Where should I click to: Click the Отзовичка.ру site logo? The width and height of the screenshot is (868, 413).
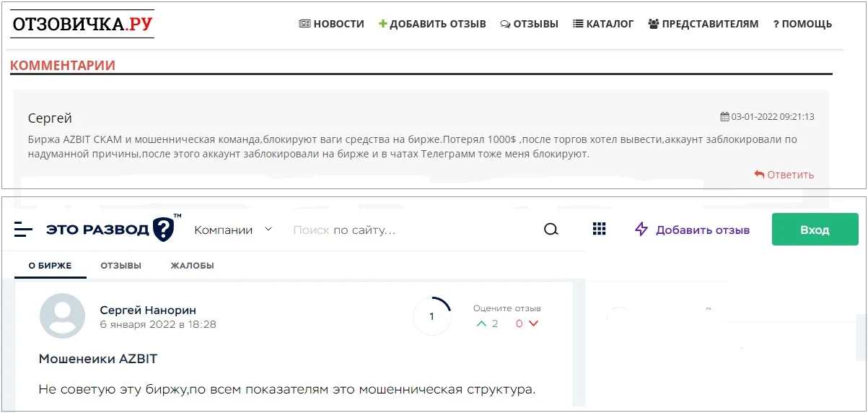82,24
